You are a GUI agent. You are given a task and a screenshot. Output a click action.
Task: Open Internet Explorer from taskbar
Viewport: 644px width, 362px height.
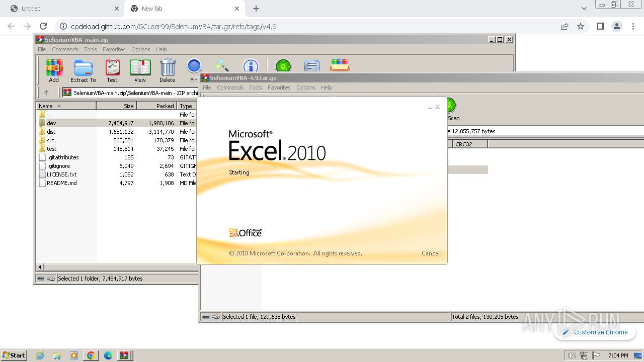[x=40, y=355]
